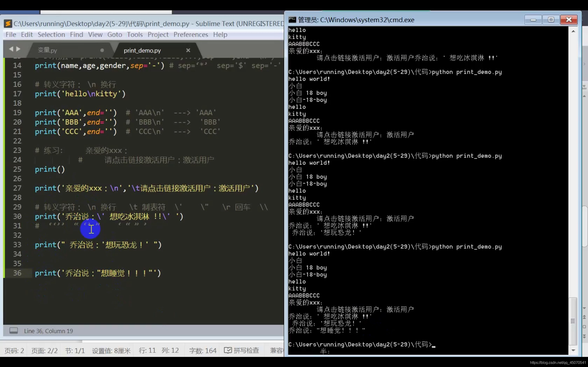Click Word's select browse object square button
This screenshot has height=367, width=588.
[584, 327]
